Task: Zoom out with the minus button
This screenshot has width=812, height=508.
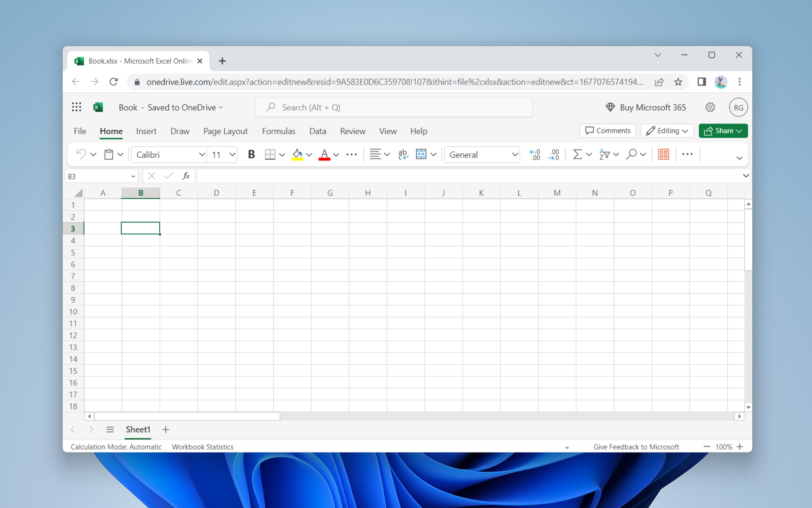Action: coord(707,447)
